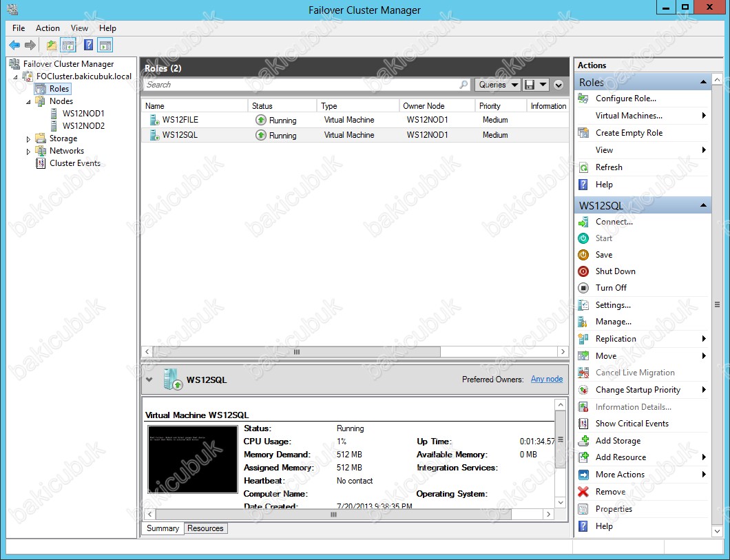Click Configure Role in Actions pane
The height and width of the screenshot is (560, 730).
[x=625, y=98]
